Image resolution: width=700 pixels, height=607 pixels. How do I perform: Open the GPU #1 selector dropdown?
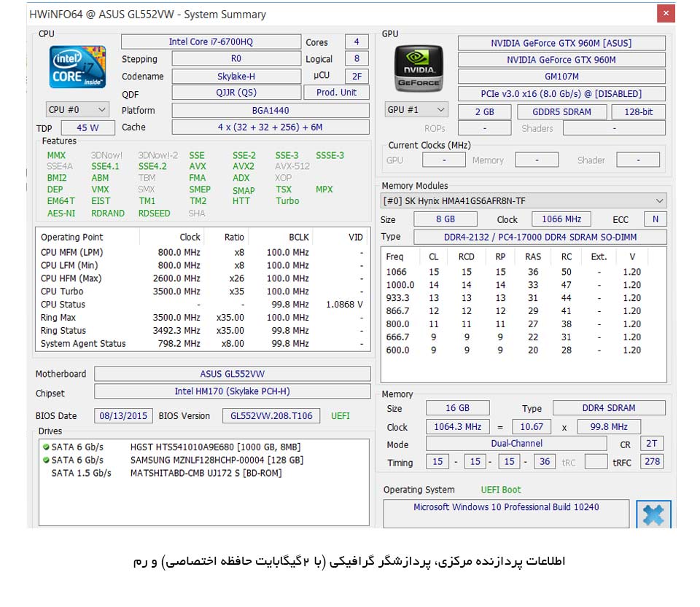(x=416, y=110)
